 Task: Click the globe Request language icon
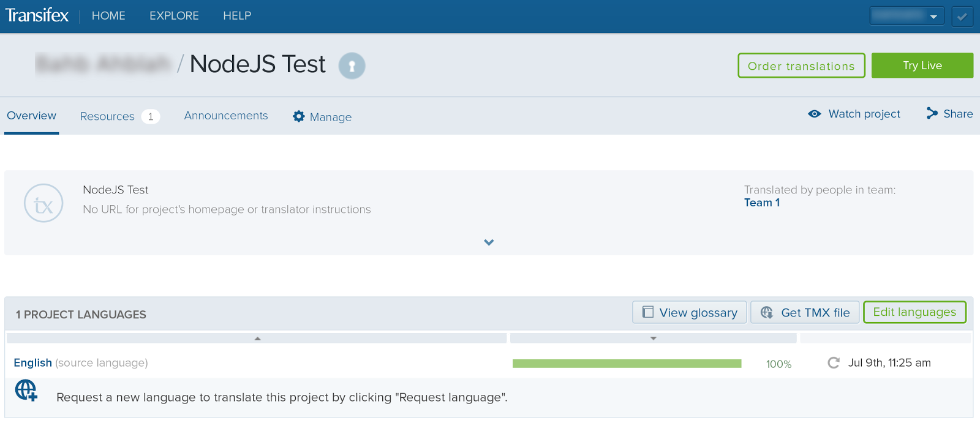(26, 390)
